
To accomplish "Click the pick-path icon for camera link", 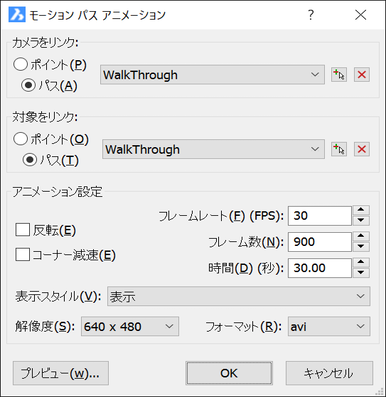I will (339, 75).
